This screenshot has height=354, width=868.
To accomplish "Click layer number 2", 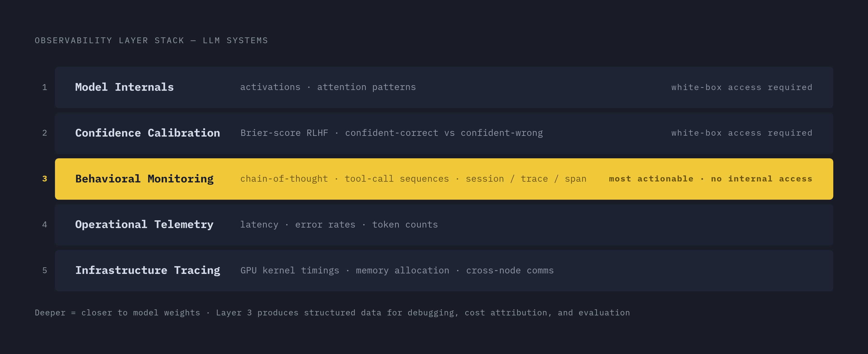I will tap(44, 133).
